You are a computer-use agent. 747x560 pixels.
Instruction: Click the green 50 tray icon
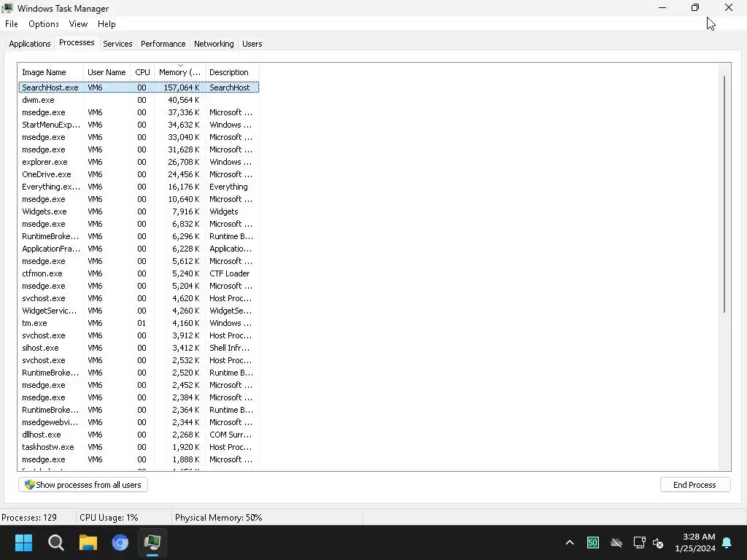click(592, 542)
